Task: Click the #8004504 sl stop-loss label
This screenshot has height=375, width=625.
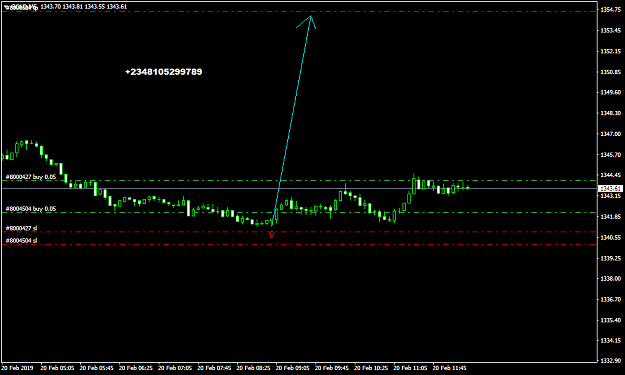Action: click(x=22, y=241)
